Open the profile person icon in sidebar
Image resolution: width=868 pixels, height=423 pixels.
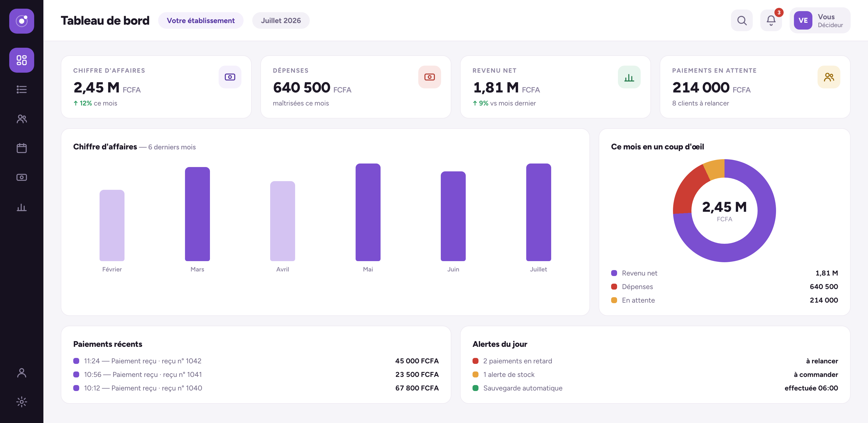pyautogui.click(x=22, y=373)
